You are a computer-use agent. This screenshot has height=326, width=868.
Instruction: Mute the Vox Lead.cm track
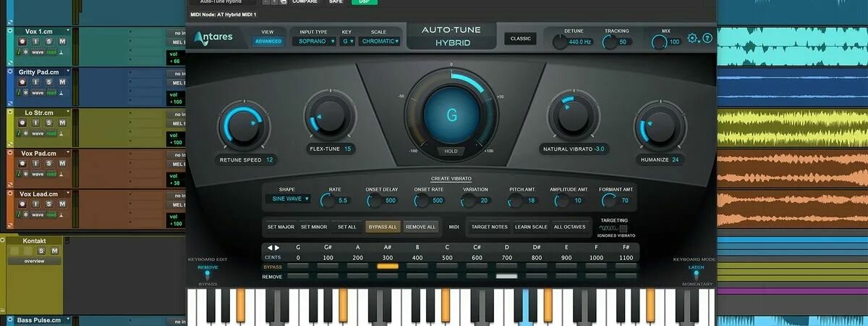pyautogui.click(x=61, y=204)
